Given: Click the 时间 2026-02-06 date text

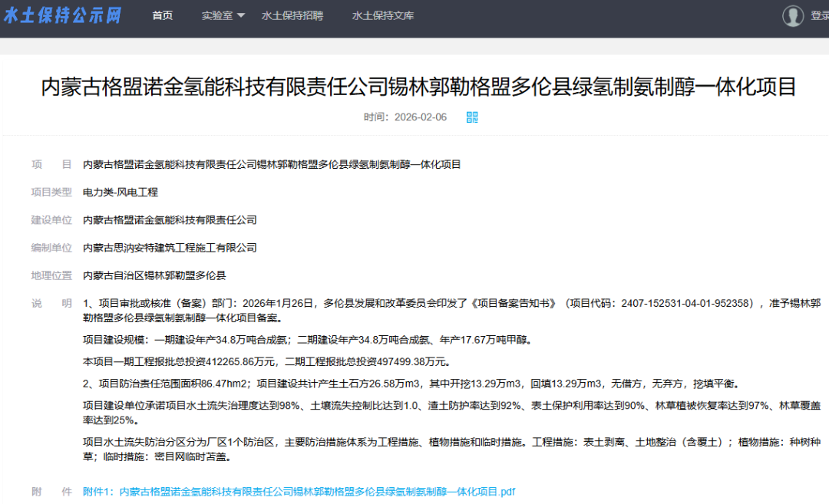Looking at the screenshot, I should click(x=405, y=117).
